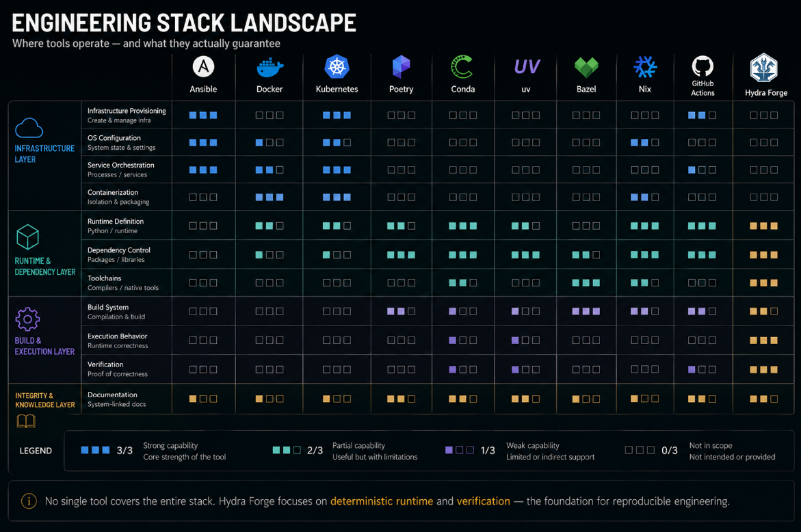801x532 pixels.
Task: Click the info icon in footer note
Action: 29,501
